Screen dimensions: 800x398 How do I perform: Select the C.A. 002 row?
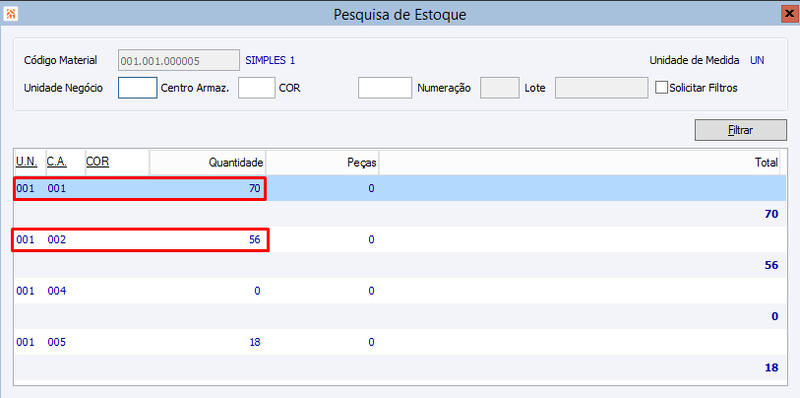(x=399, y=239)
